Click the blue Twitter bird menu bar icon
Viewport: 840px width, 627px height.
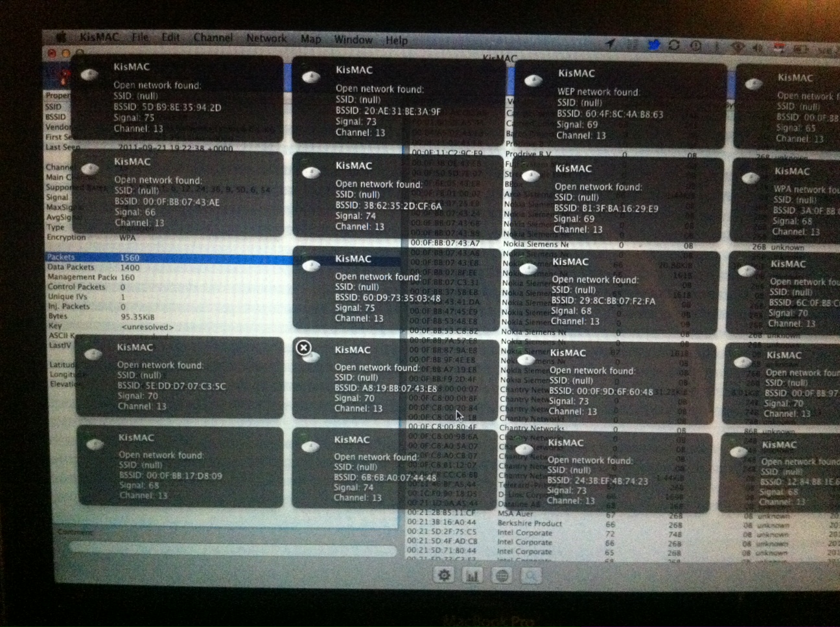coord(653,45)
